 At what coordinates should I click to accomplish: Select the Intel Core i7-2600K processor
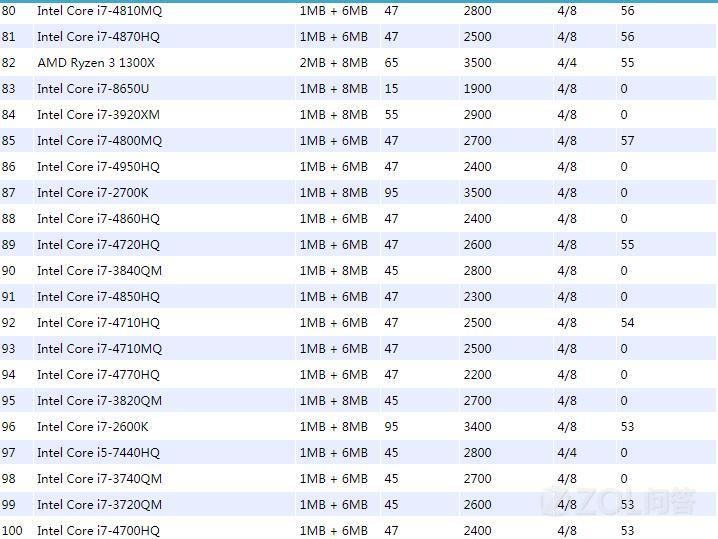(x=92, y=427)
